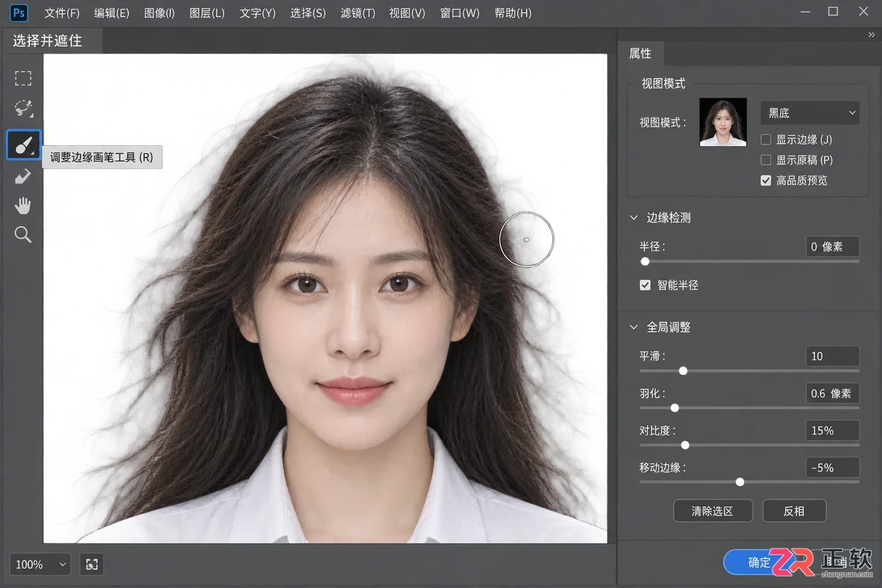Click the 平滑 value field showing 10
The width and height of the screenshot is (882, 588).
[x=832, y=356]
